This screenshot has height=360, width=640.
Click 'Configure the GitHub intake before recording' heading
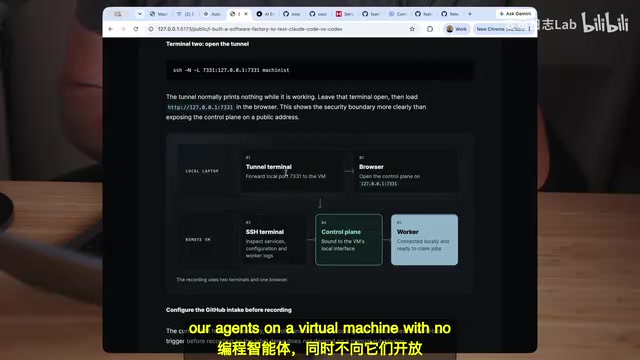[x=229, y=310]
